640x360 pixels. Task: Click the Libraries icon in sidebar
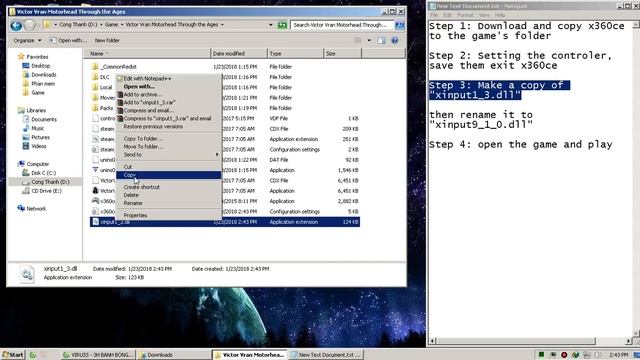pyautogui.click(x=21, y=110)
